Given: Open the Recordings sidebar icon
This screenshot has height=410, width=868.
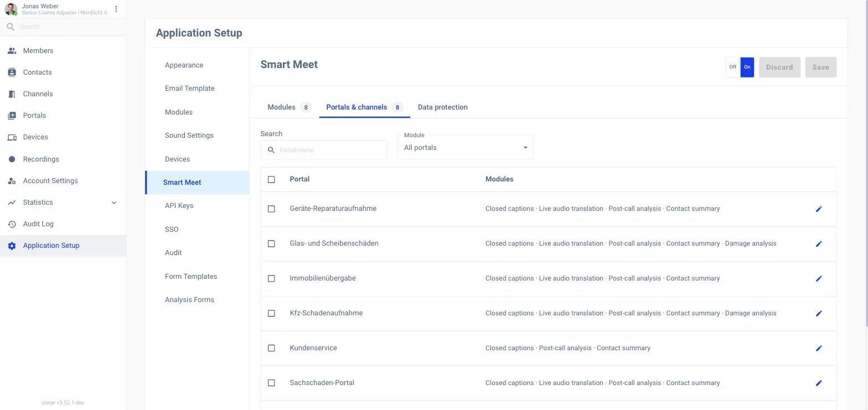Looking at the screenshot, I should (x=12, y=159).
